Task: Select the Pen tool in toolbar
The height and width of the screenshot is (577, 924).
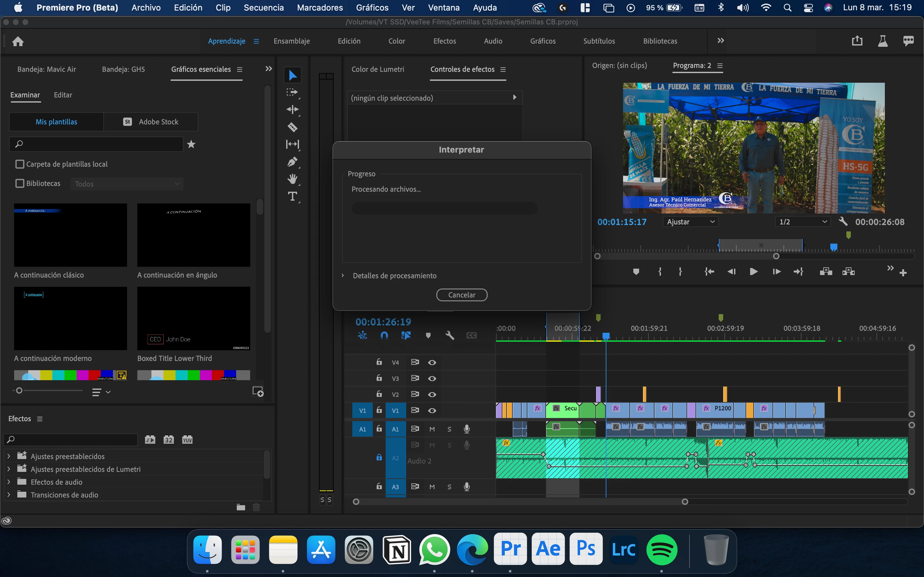Action: pyautogui.click(x=293, y=162)
